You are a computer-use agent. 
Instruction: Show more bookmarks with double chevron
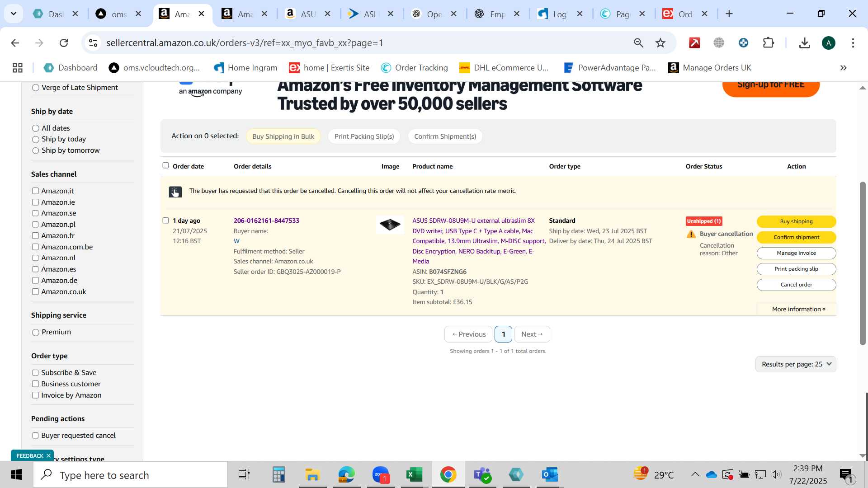pyautogui.click(x=843, y=68)
